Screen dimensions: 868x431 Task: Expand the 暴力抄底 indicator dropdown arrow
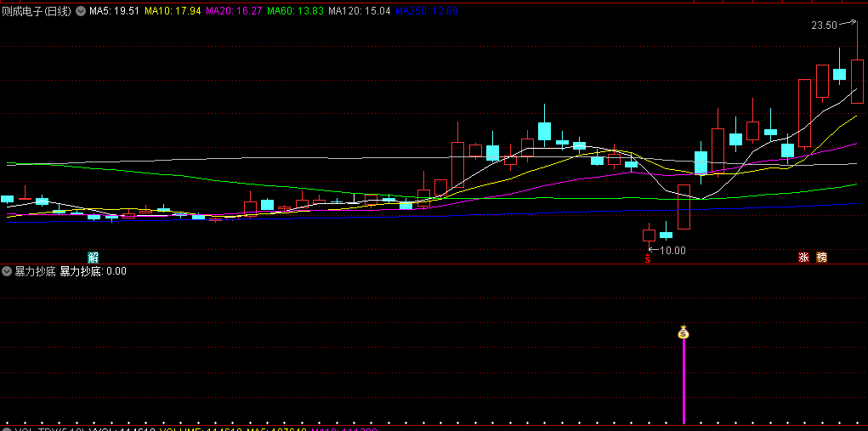coord(7,271)
